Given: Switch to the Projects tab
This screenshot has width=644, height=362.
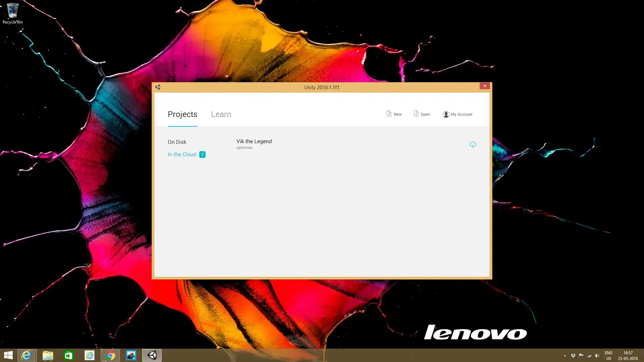Looking at the screenshot, I should coord(183,115).
